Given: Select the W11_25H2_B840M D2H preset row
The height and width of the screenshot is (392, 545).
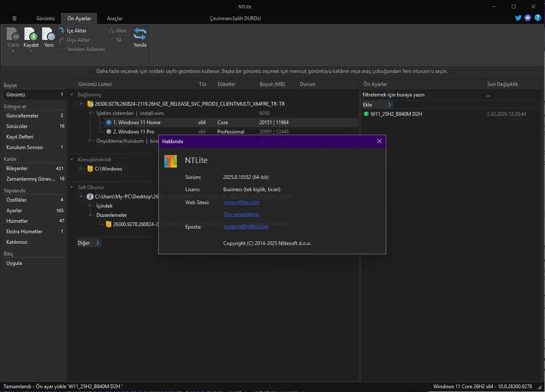Looking at the screenshot, I should (x=451, y=114).
